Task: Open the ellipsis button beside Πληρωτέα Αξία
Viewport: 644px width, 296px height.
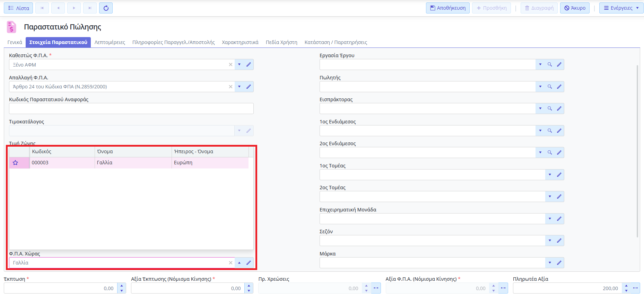Action: [x=635, y=288]
